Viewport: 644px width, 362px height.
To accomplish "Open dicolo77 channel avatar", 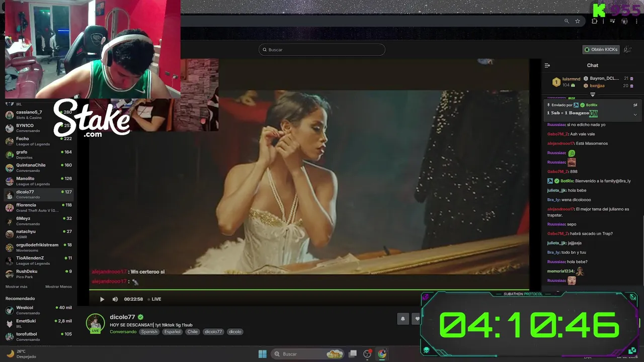I will (95, 323).
